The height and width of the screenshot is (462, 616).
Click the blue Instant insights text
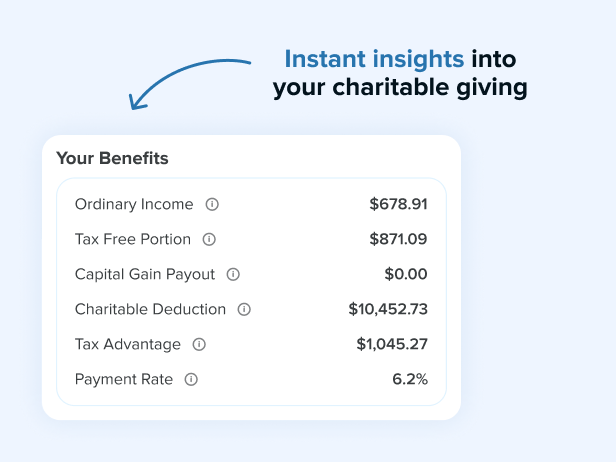point(374,59)
